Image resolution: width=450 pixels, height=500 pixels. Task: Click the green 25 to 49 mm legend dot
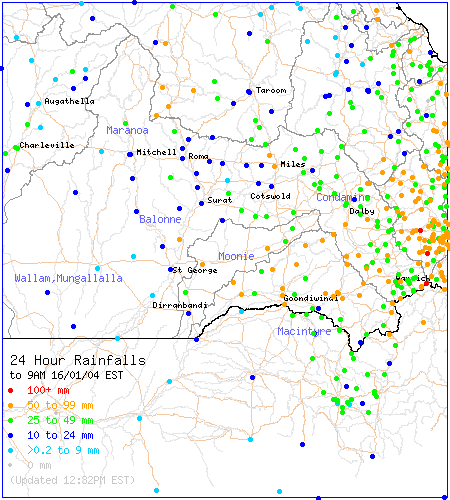pyautogui.click(x=11, y=421)
